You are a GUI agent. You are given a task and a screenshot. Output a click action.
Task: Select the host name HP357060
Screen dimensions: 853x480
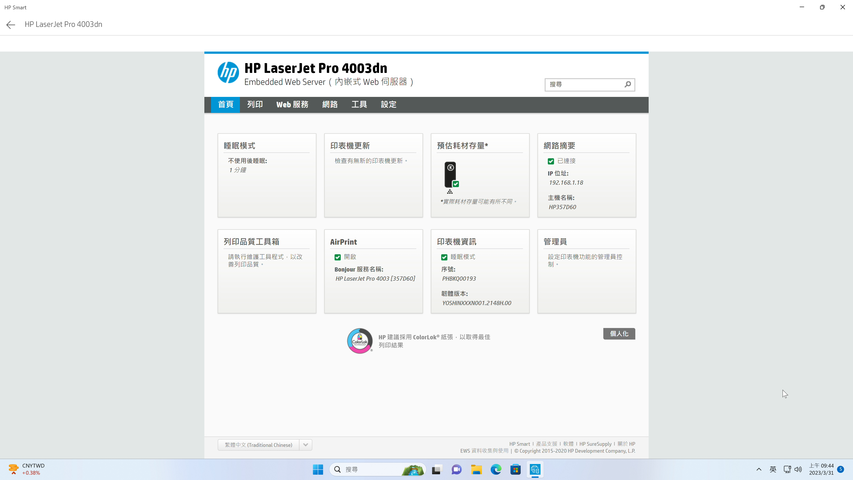coord(563,207)
